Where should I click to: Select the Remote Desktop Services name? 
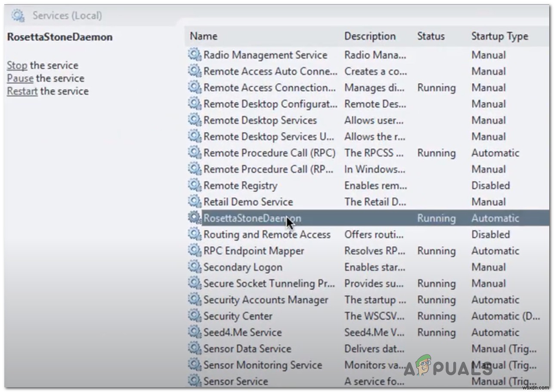(260, 120)
